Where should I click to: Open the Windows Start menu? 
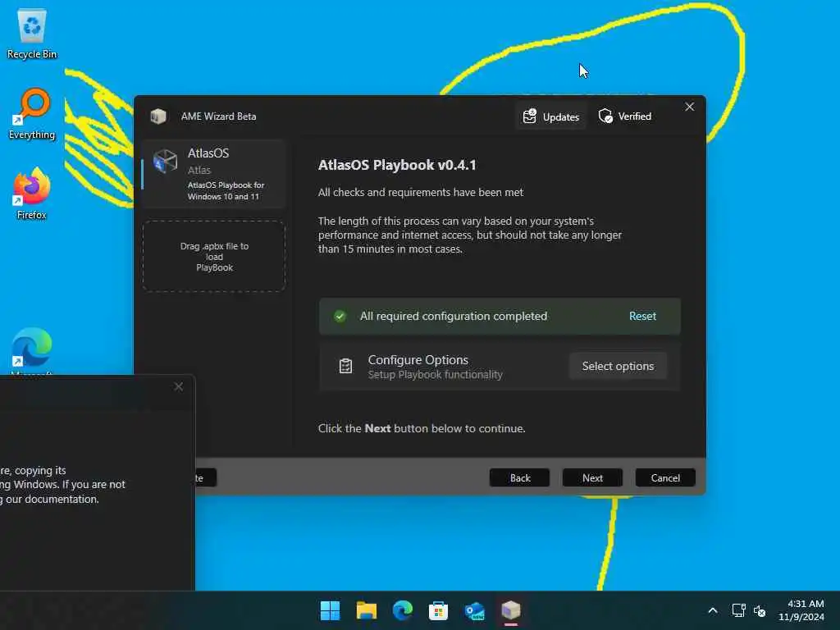330,610
